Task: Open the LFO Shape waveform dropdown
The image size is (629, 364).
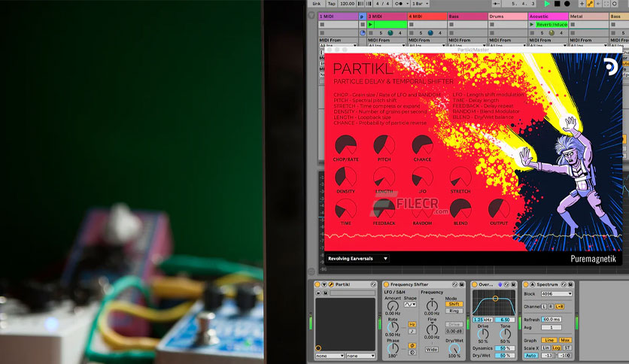Action: click(x=410, y=305)
